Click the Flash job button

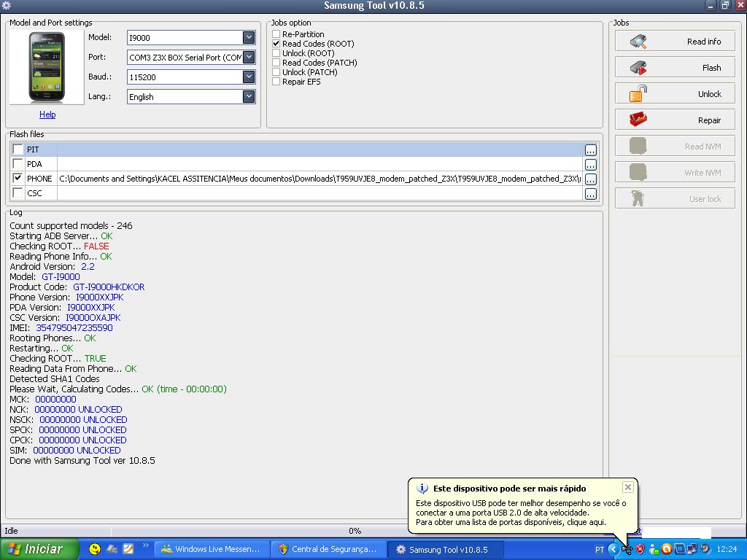675,68
